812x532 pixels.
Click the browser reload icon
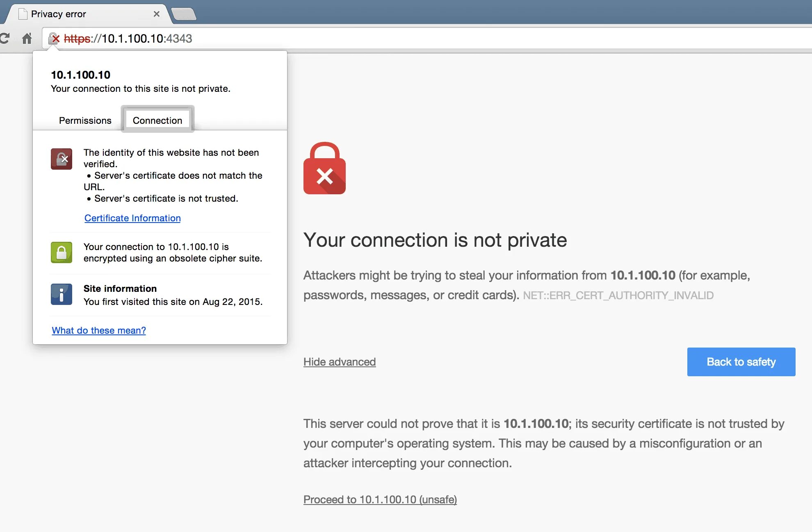5,39
